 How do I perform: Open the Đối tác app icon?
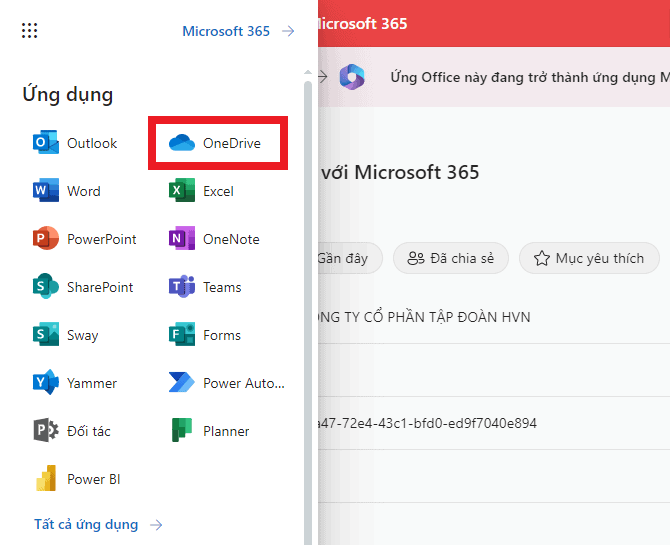coord(46,430)
